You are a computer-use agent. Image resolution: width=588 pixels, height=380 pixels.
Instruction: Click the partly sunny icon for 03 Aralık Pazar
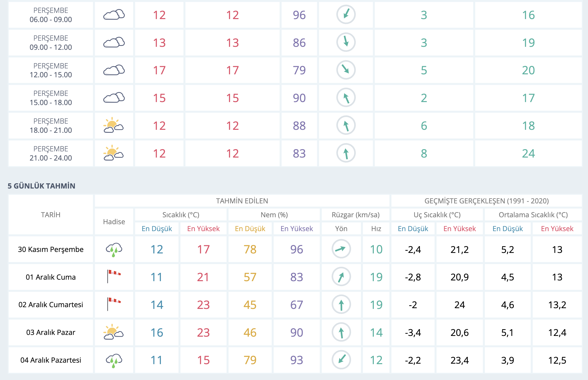click(x=114, y=332)
